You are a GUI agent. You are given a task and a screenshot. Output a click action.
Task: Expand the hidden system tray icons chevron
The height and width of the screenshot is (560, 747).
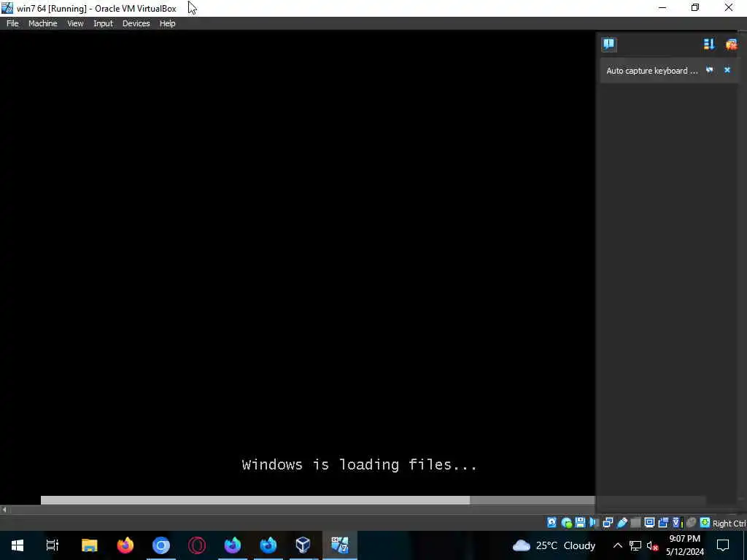[x=617, y=545]
